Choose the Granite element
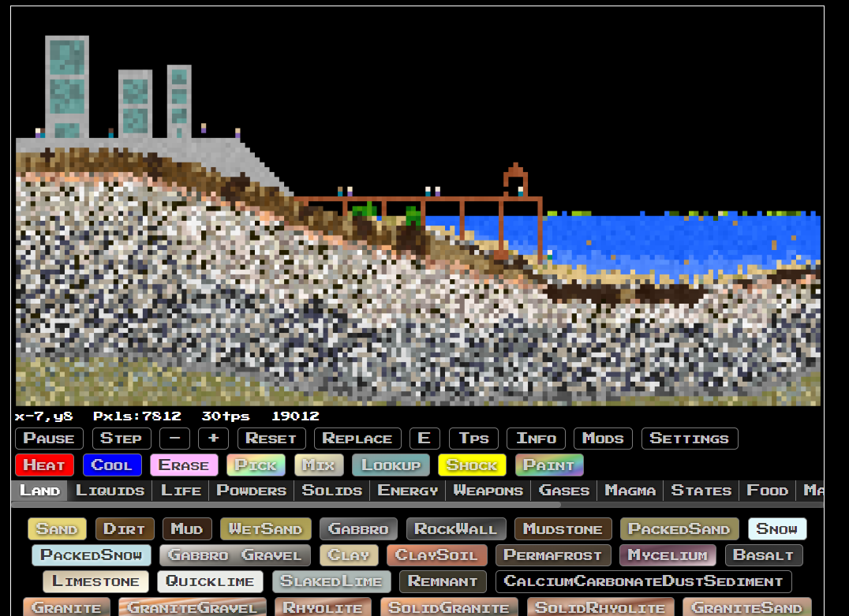849x616 pixels. (66, 607)
